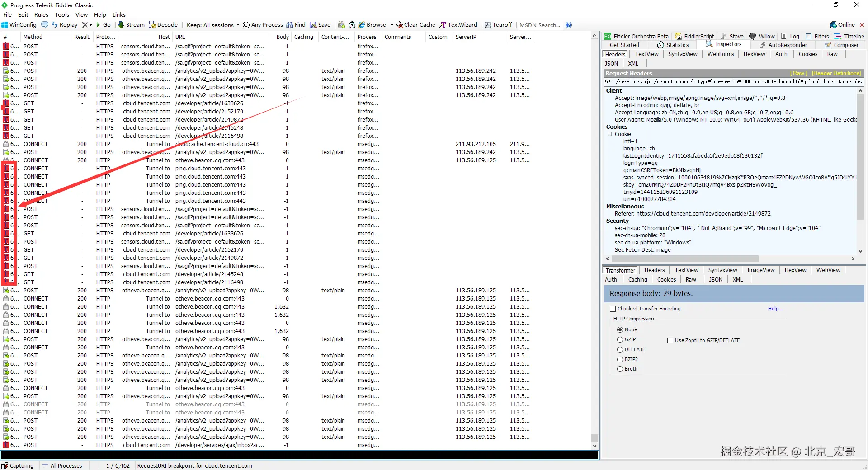Save sessions using toolbar Save
Screen dimensions: 868x470
pyautogui.click(x=320, y=25)
